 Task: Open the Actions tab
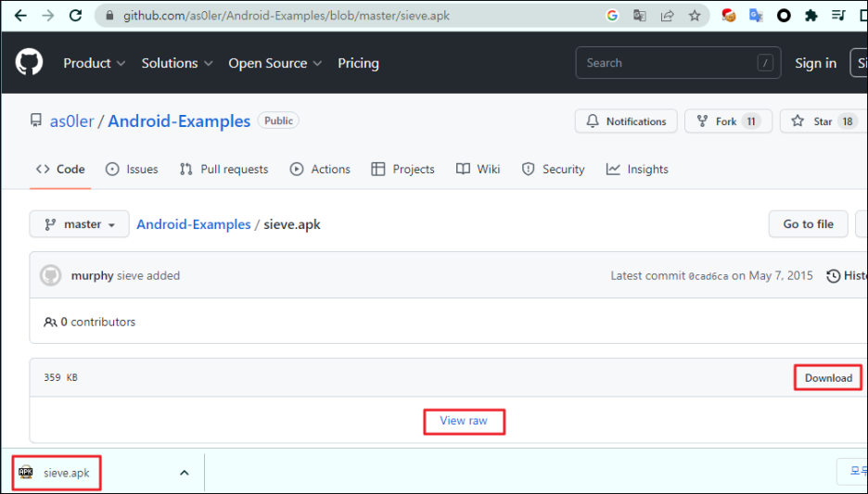tap(320, 170)
